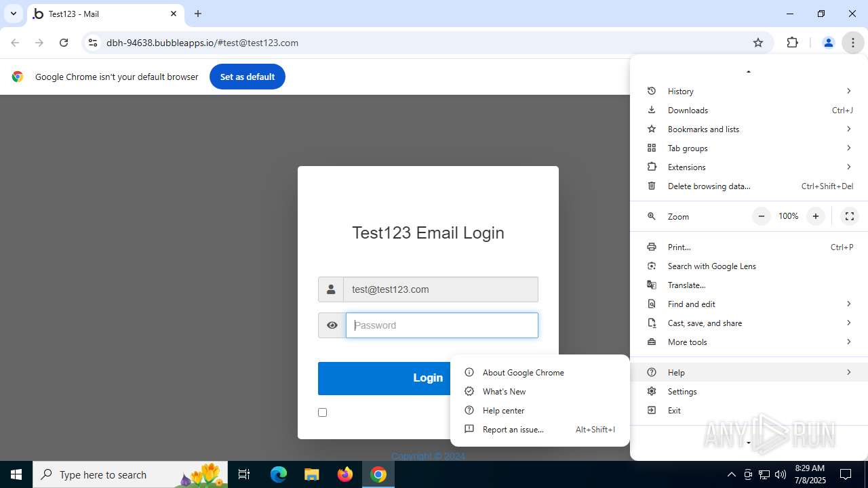The width and height of the screenshot is (868, 488).
Task: Click the Extensions puzzle icon in menu
Action: pyautogui.click(x=652, y=167)
